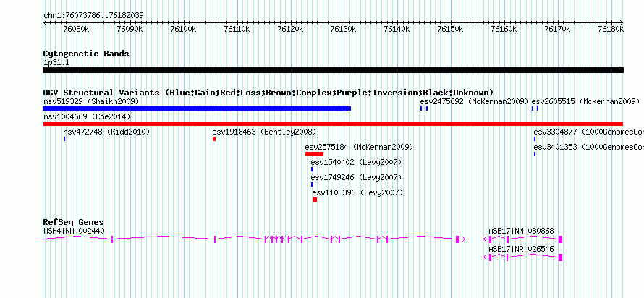Open the ASB17|NM_080868 gene label
Image resolution: width=644 pixels, height=298 pixels.
click(x=521, y=231)
